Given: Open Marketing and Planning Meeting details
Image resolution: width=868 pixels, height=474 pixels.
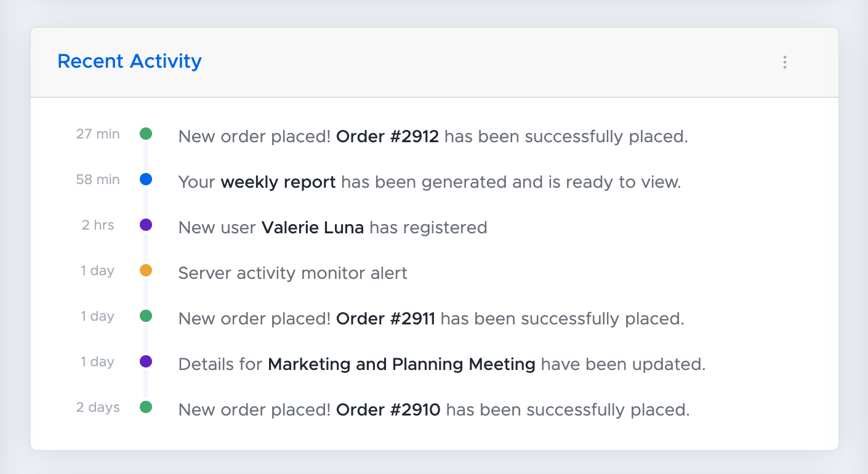Looking at the screenshot, I should (x=401, y=364).
